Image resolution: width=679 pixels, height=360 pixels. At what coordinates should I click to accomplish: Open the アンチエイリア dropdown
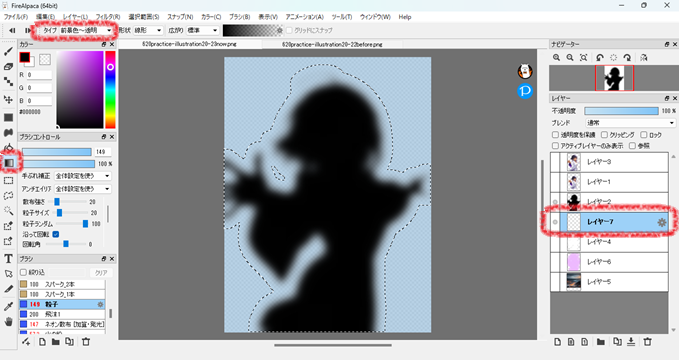(x=83, y=189)
